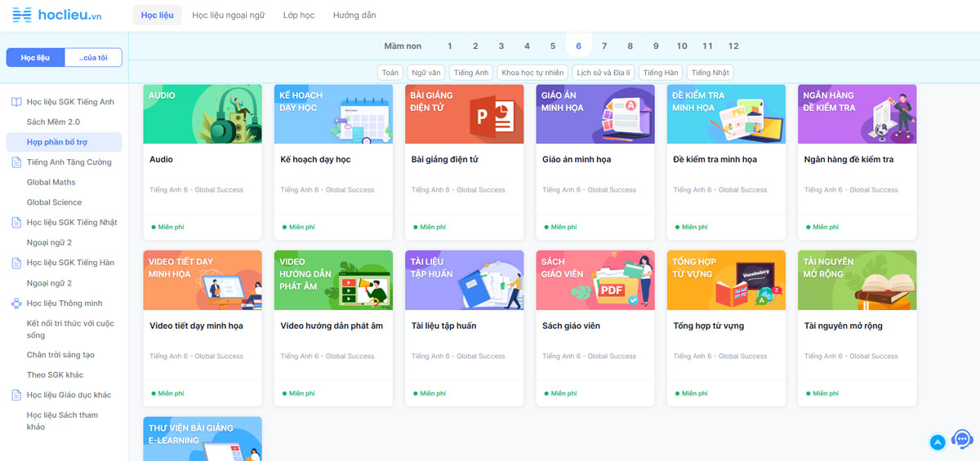Go to the Lớp học menu

(299, 15)
